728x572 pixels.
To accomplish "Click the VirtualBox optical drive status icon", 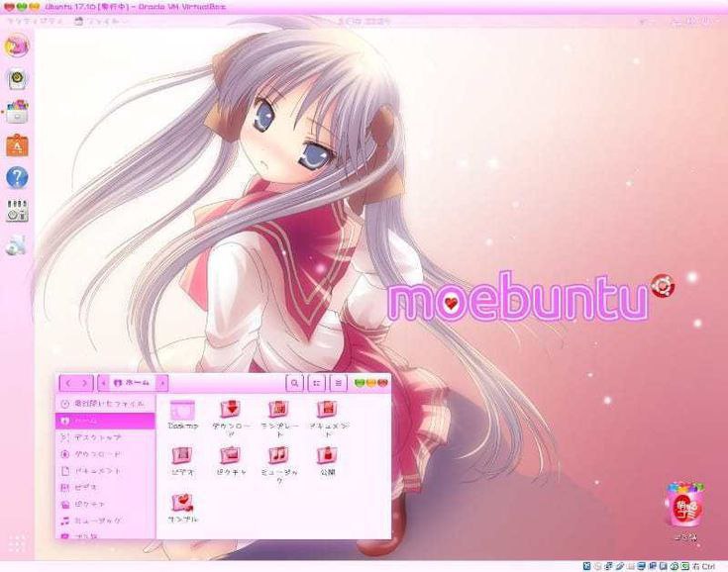I will (597, 566).
